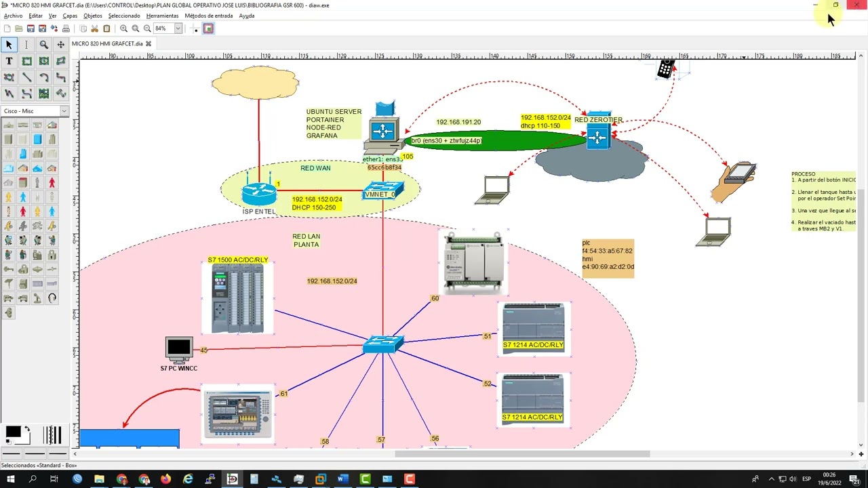Select the Arc tool

click(x=43, y=77)
